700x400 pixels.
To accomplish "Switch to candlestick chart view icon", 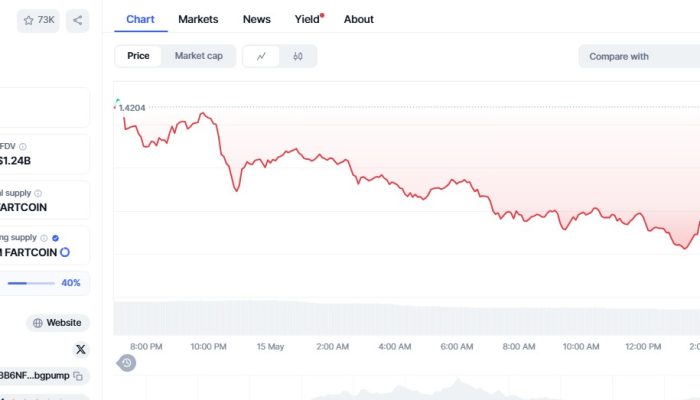I will click(x=298, y=56).
